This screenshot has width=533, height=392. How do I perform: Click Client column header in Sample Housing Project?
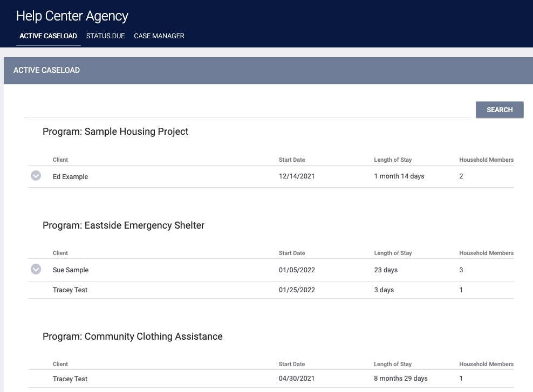coord(60,160)
